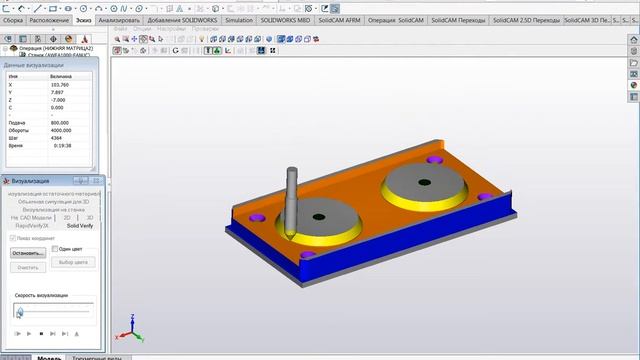Select 'Визуализация на станке' tab

53,209
